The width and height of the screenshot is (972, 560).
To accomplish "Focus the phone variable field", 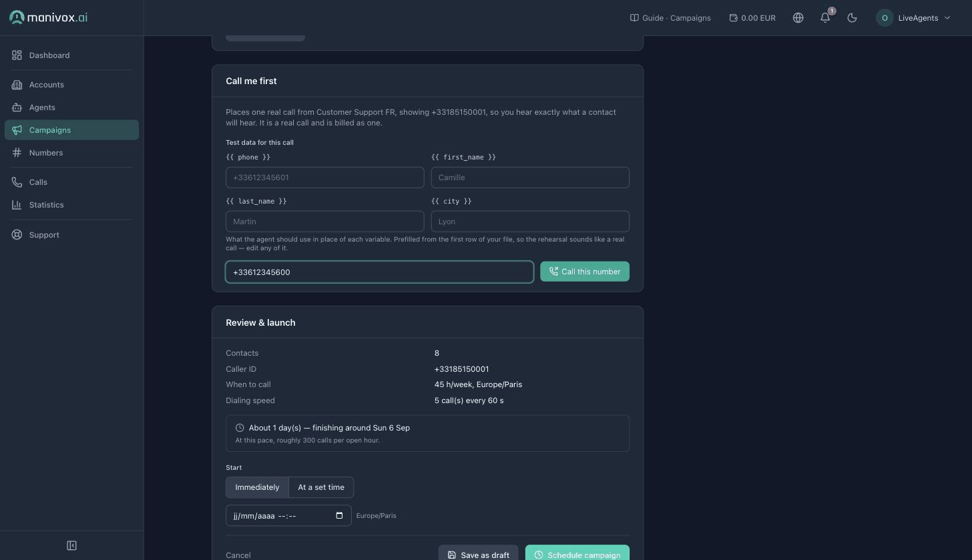I will coord(325,178).
